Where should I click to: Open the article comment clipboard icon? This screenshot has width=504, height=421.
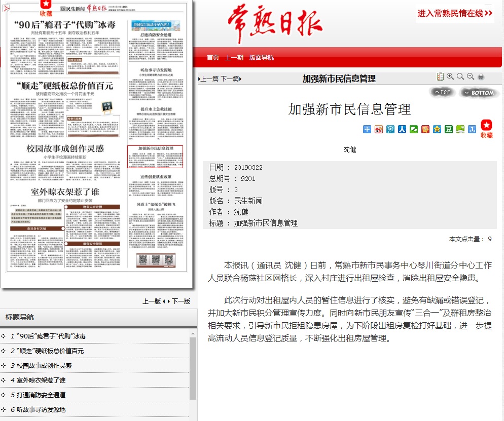(440, 76)
